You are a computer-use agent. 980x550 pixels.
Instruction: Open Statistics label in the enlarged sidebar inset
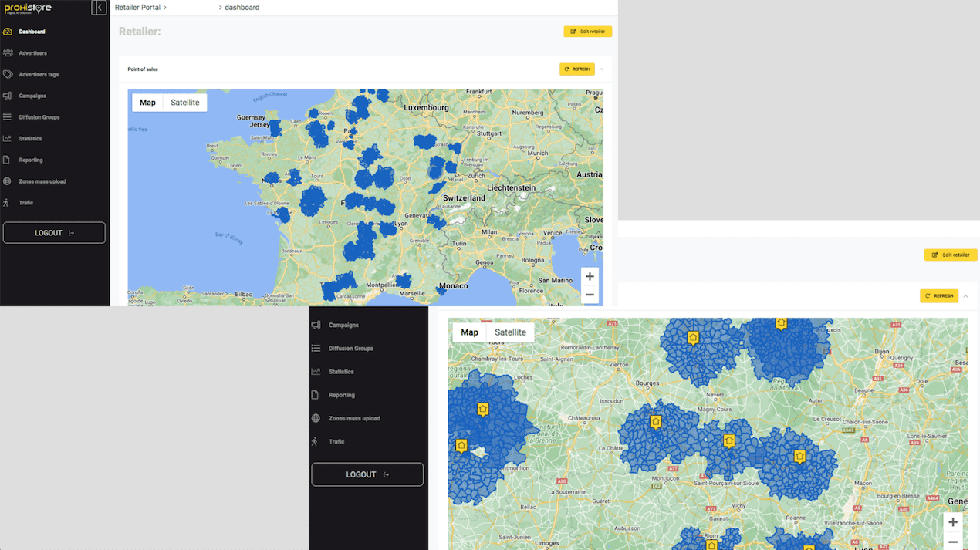pos(342,372)
